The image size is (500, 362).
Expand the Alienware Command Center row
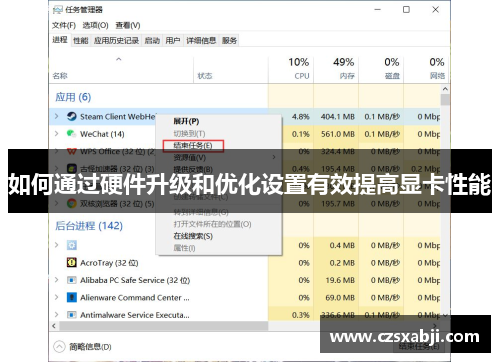pyautogui.click(x=56, y=297)
